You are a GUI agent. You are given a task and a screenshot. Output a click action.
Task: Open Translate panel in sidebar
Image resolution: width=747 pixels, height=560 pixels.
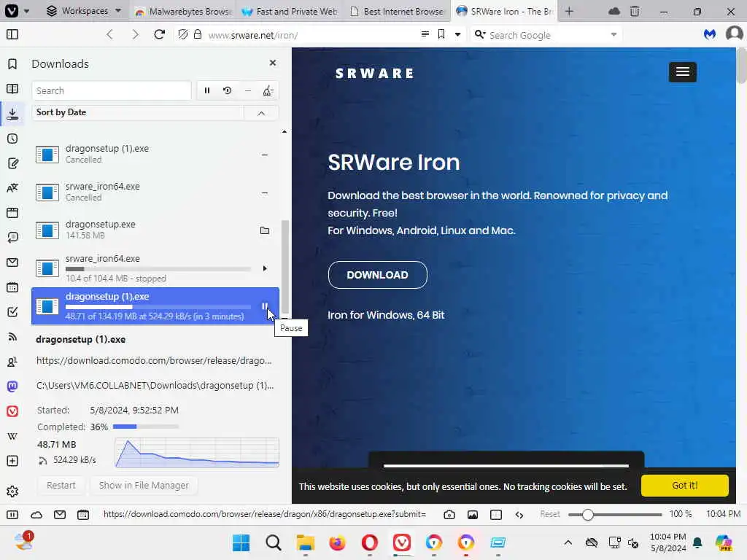coord(12,188)
